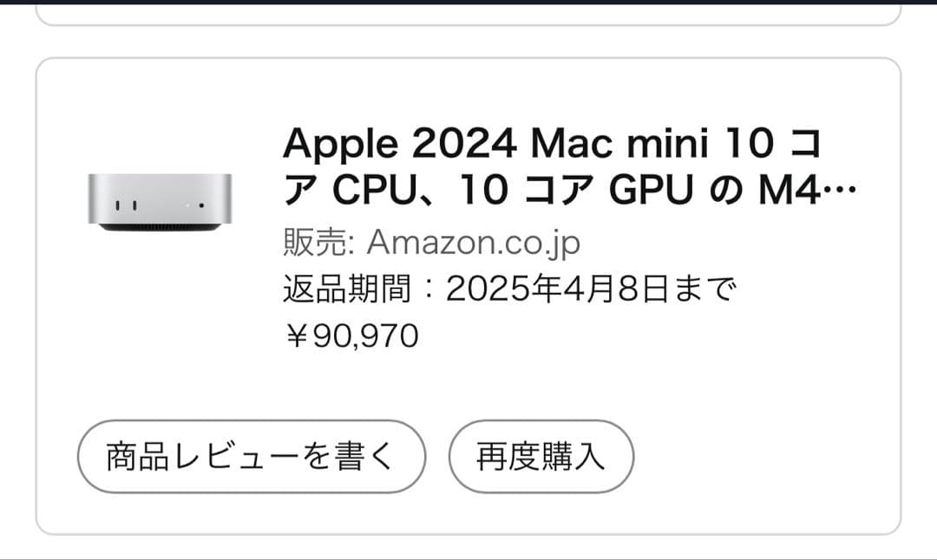
Task: Start writing a review for the Mac mini
Action: pos(251,455)
